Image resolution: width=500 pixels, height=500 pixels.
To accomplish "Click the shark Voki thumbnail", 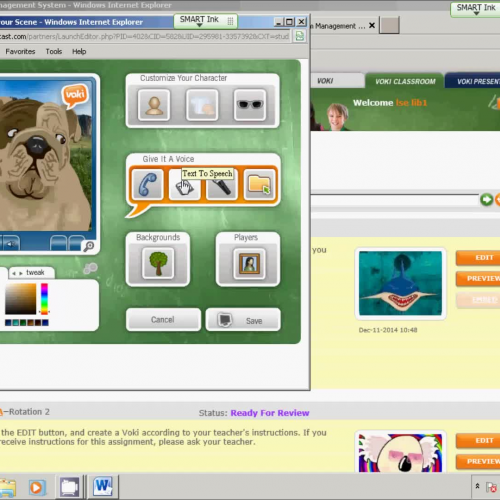I will click(x=400, y=283).
